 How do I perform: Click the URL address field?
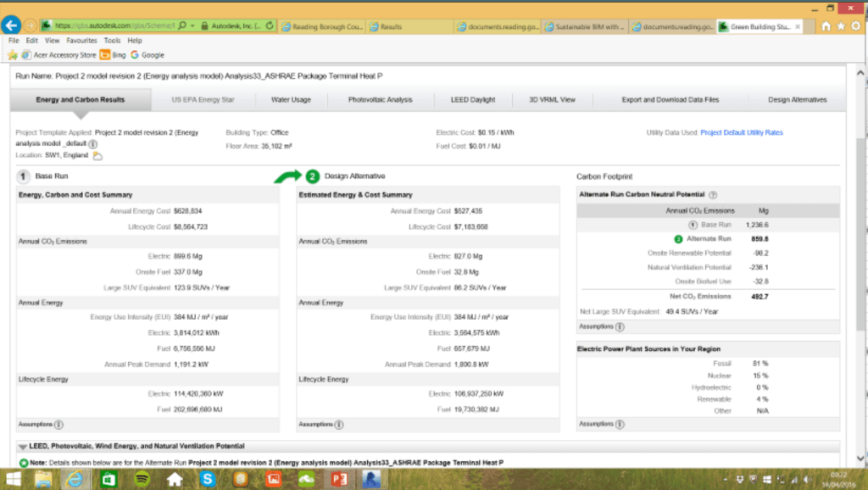click(x=115, y=25)
